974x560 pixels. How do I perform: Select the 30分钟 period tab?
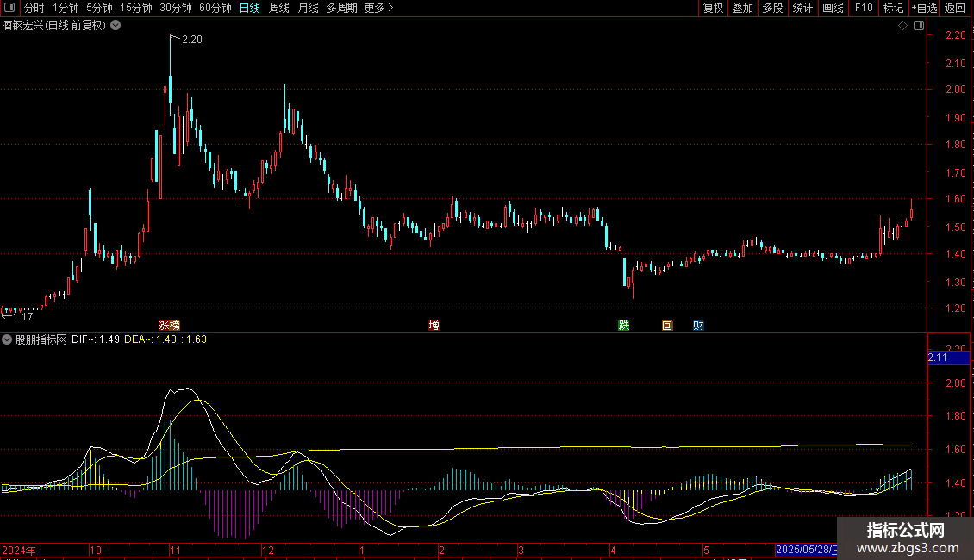point(176,8)
